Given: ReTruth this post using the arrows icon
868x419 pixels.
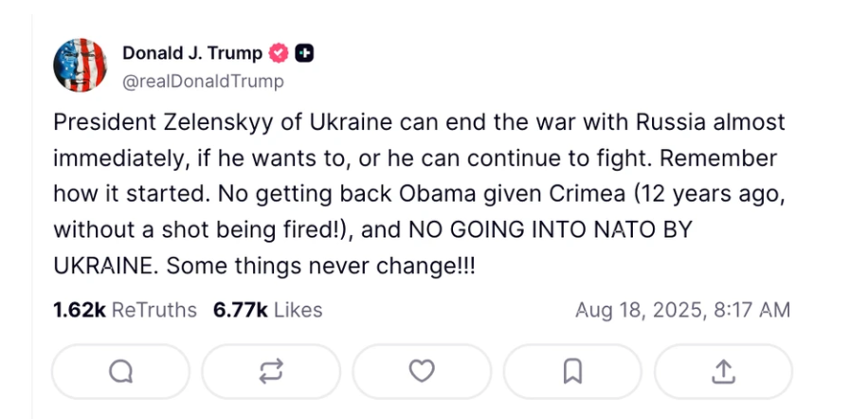Looking at the screenshot, I should tap(271, 372).
